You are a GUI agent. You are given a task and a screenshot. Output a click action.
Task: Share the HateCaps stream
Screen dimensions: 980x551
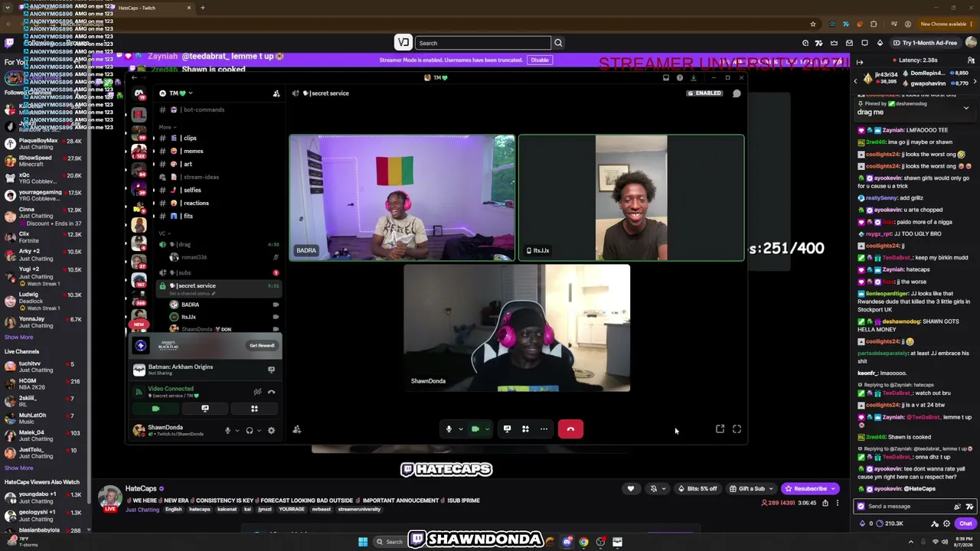825,503
